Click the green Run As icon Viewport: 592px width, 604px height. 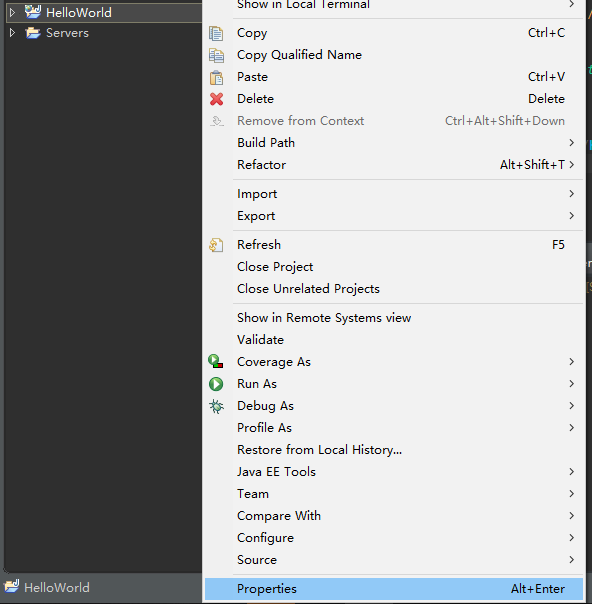click(216, 384)
